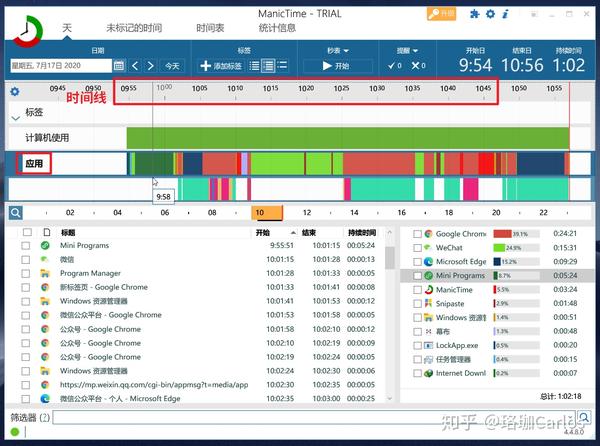Check the Google Chrome summary checkbox
This screenshot has width=600, height=446.
[417, 234]
